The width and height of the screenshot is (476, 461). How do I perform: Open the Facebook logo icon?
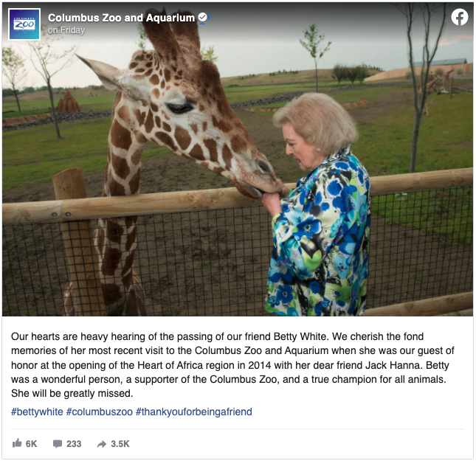[459, 17]
